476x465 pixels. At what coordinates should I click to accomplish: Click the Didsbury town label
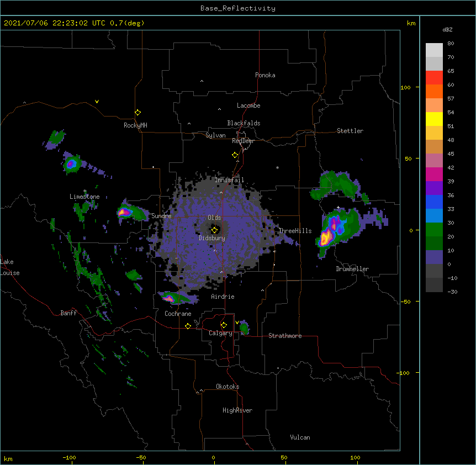tap(212, 238)
